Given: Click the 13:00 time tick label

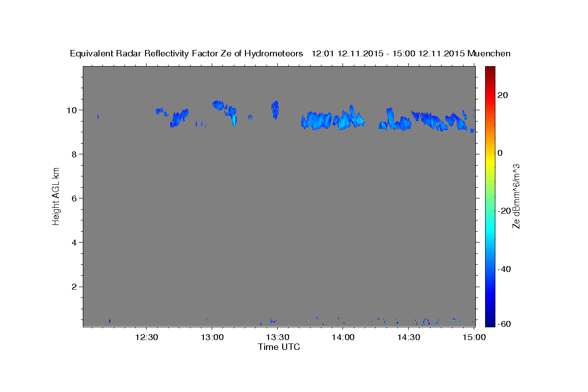Looking at the screenshot, I should coord(212,337).
